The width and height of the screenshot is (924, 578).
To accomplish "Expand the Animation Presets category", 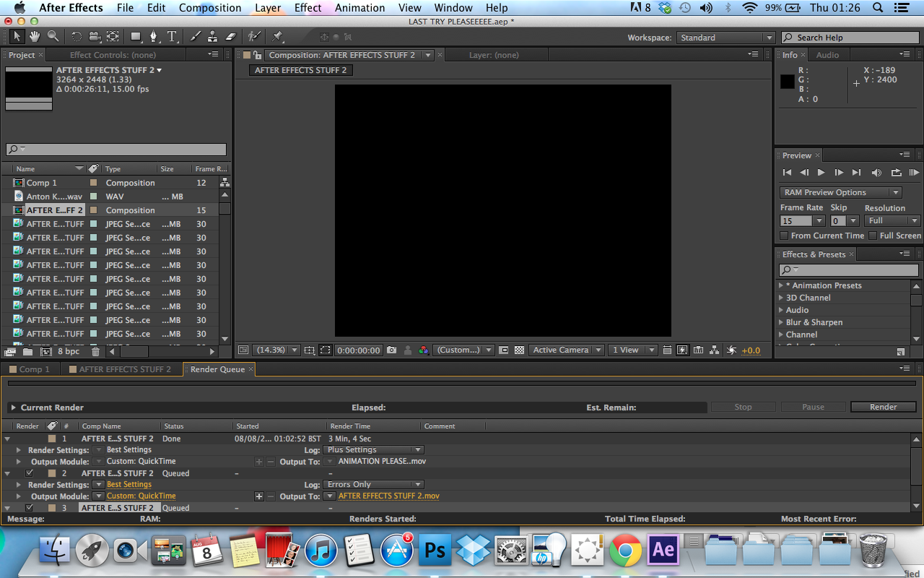I will point(781,285).
